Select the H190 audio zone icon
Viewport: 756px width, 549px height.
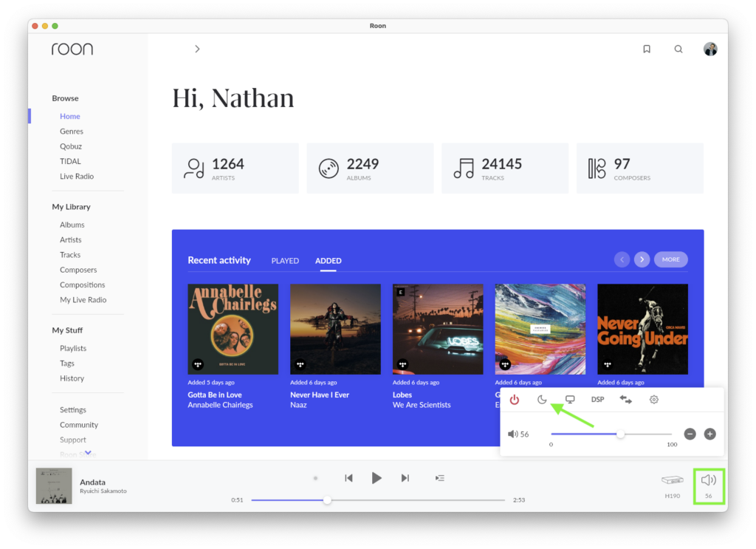click(672, 480)
